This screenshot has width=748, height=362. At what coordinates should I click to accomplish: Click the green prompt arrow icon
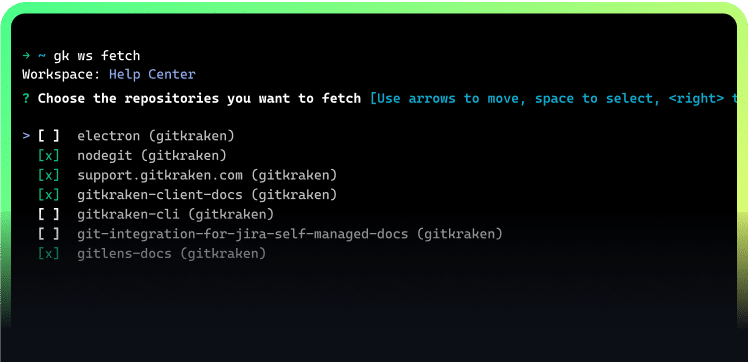click(26, 56)
